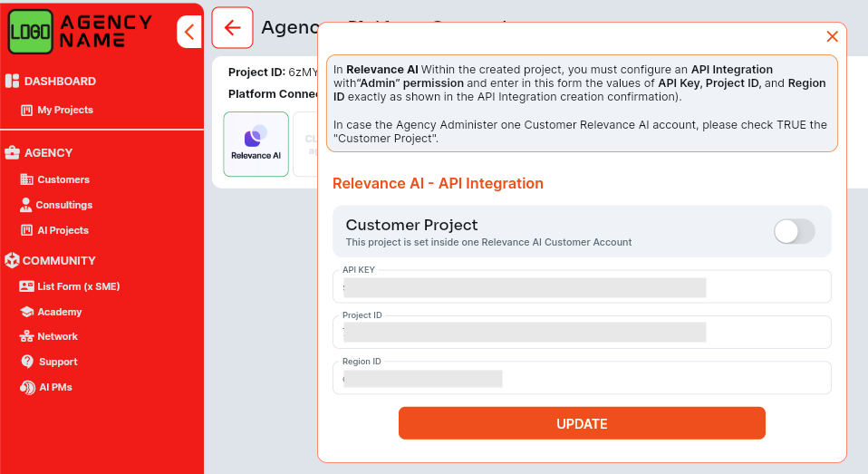Click the green LOGO image in the sidebar
The height and width of the screenshot is (474, 868).
click(x=31, y=32)
